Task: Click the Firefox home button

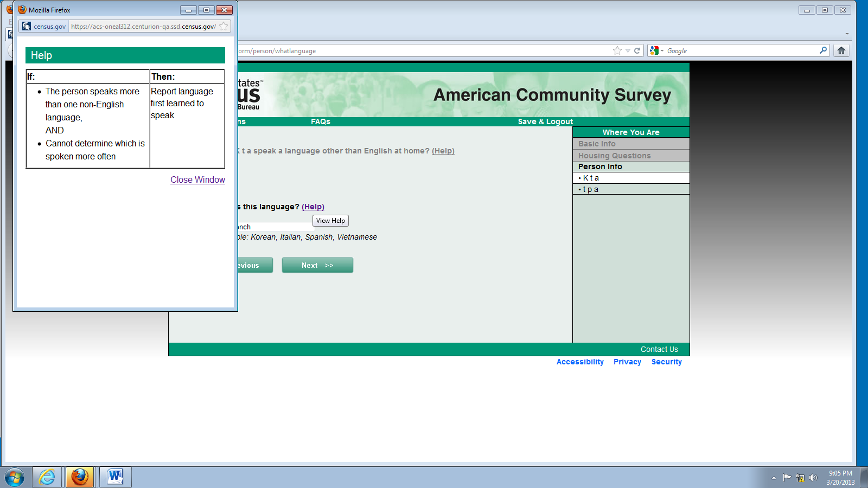Action: pyautogui.click(x=841, y=50)
